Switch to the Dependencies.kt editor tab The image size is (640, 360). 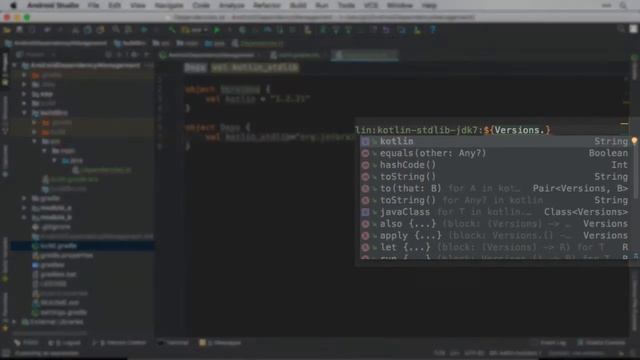pos(364,55)
